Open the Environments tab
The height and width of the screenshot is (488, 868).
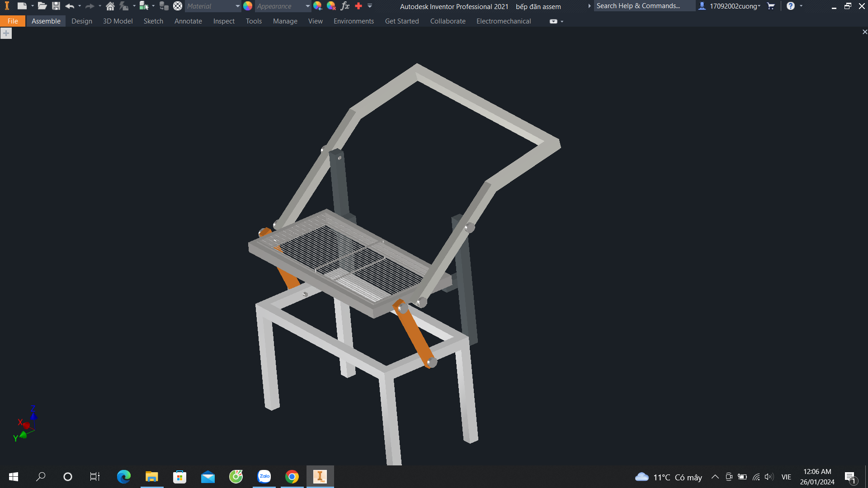pyautogui.click(x=354, y=21)
